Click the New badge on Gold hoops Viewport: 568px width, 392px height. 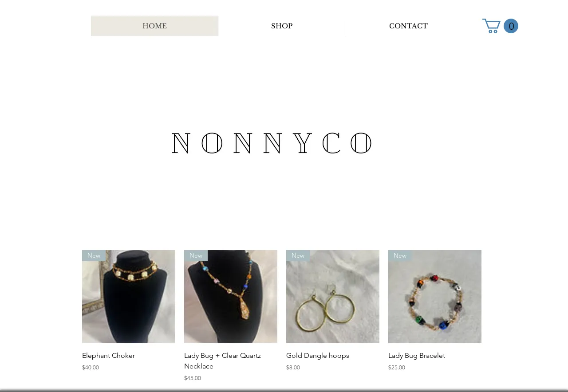[x=298, y=255]
